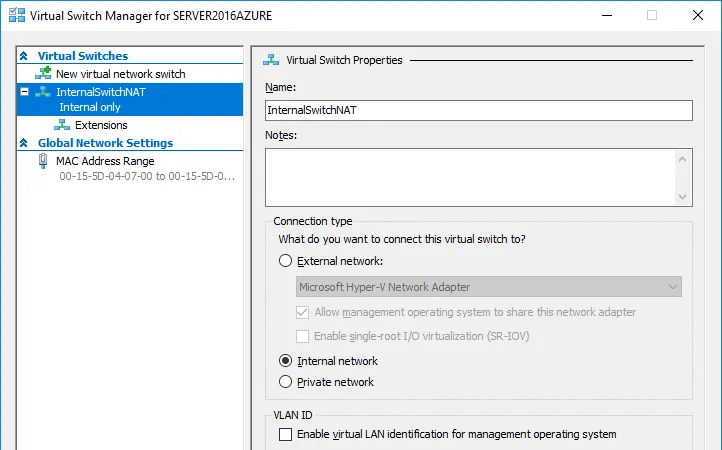Collapse the Global Network Settings section chevron
Image resolution: width=722 pixels, height=450 pixels.
(x=24, y=143)
